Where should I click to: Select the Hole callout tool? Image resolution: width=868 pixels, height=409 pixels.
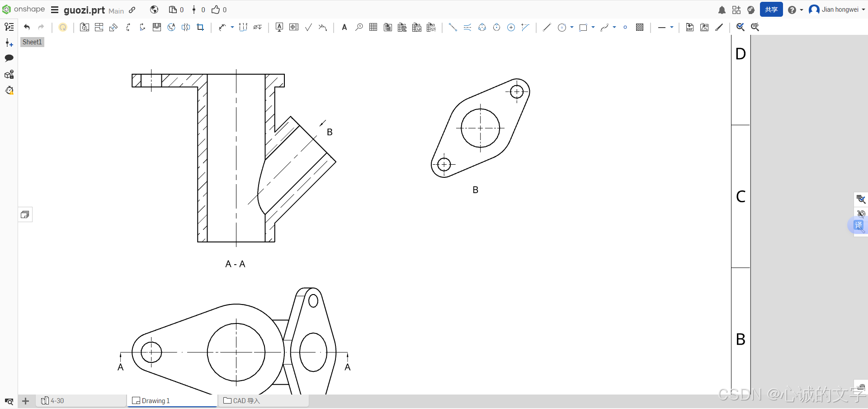point(258,27)
